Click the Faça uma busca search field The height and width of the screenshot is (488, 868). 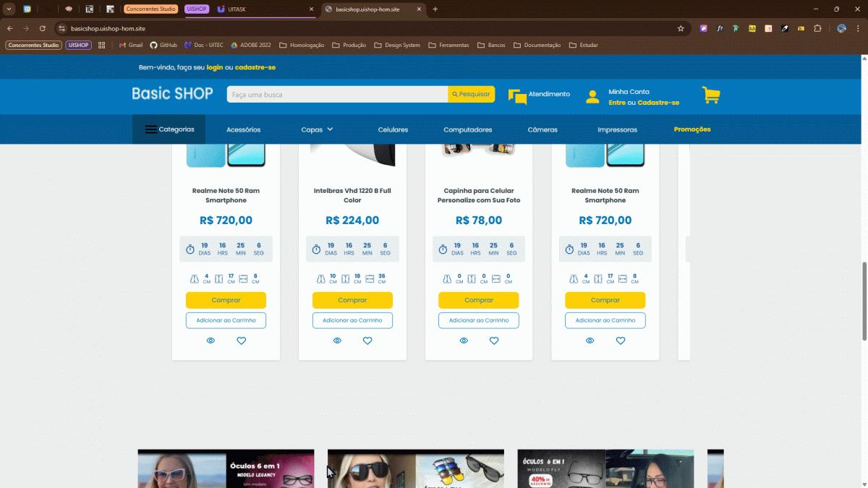337,95
